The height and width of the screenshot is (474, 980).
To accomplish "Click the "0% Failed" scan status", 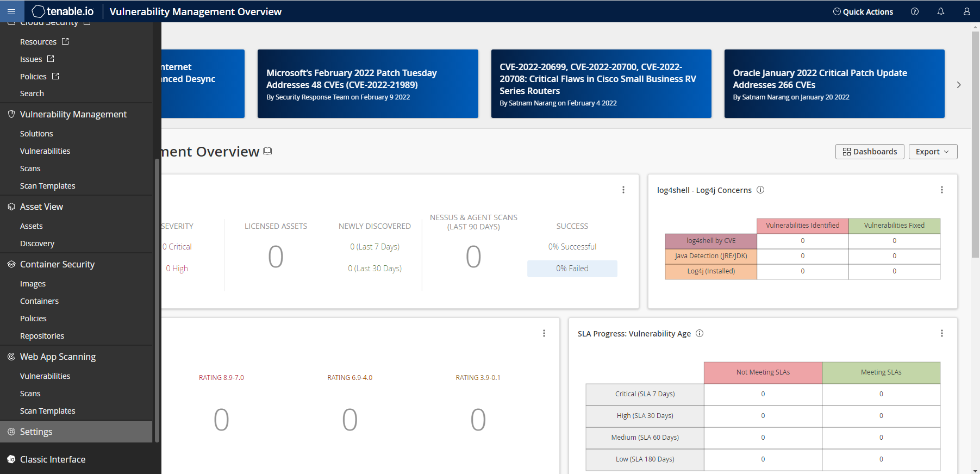I will [x=572, y=269].
